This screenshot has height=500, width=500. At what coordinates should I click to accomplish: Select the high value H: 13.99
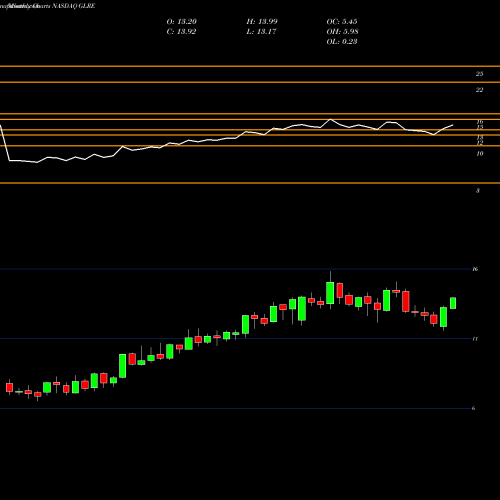(x=262, y=22)
